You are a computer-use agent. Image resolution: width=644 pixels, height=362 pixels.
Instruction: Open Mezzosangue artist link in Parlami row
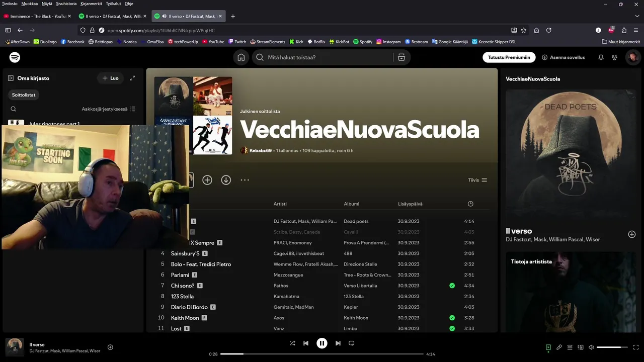[289, 275]
